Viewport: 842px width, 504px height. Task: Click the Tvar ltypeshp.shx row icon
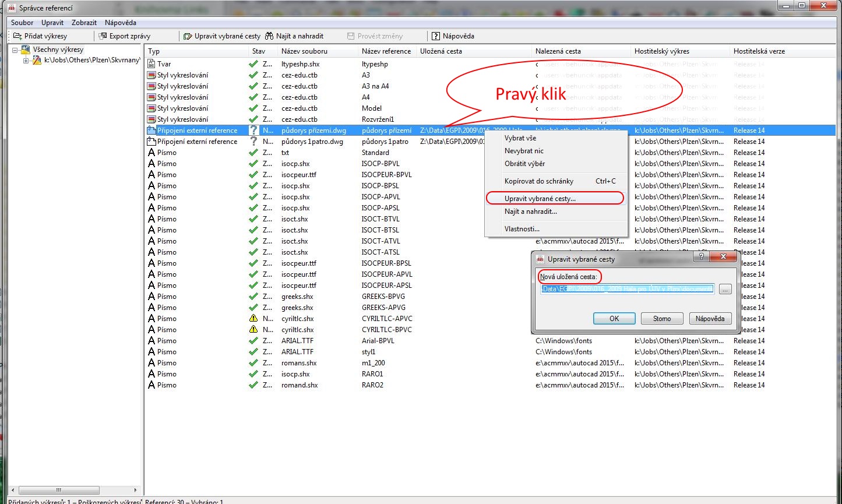[152, 64]
